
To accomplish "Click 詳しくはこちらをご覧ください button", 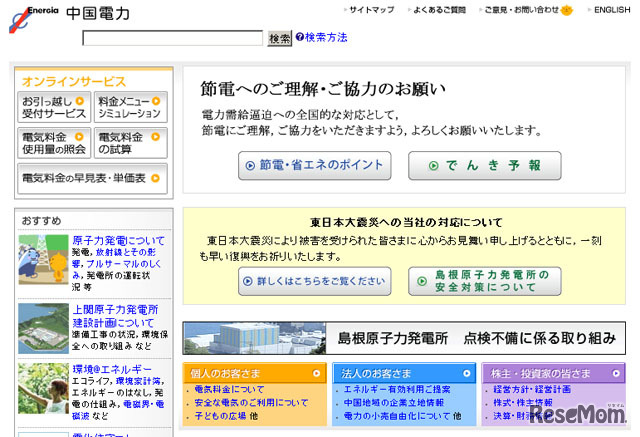I will tap(315, 281).
